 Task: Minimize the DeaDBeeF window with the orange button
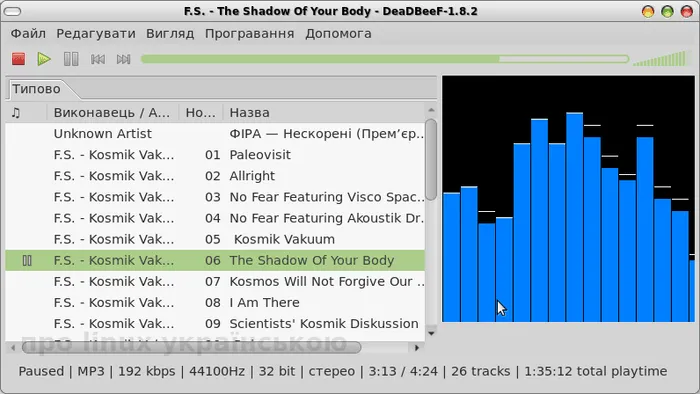648,11
